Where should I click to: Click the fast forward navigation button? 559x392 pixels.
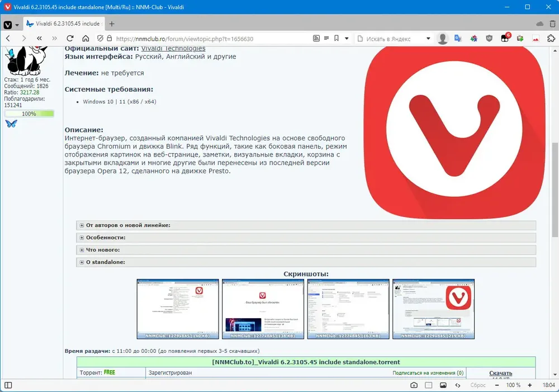point(54,39)
